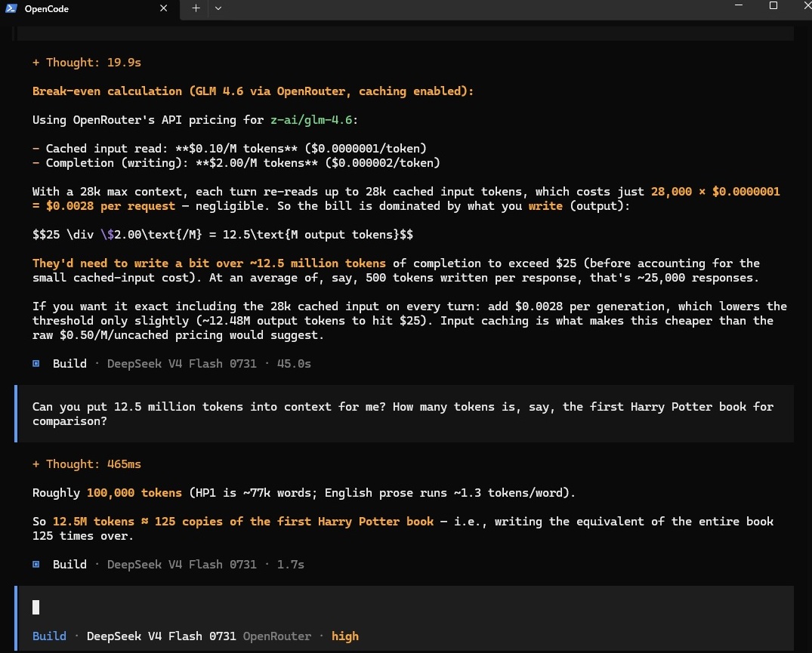The height and width of the screenshot is (653, 812).
Task: Click the 'Cached input read' pricing line
Action: click(230, 149)
